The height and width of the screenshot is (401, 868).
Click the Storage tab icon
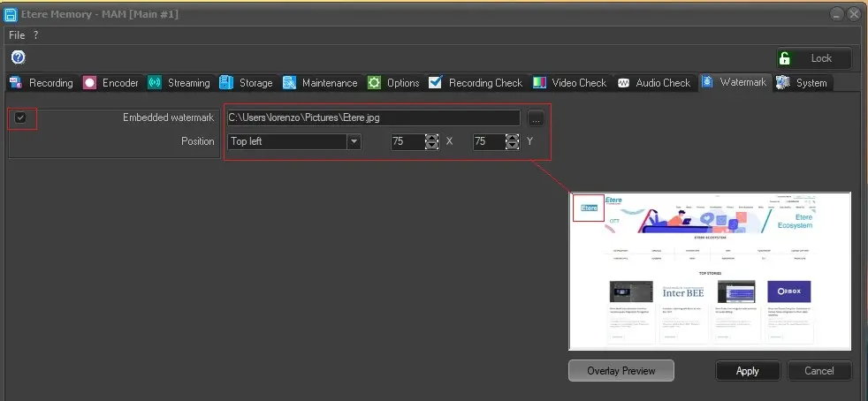click(x=225, y=83)
